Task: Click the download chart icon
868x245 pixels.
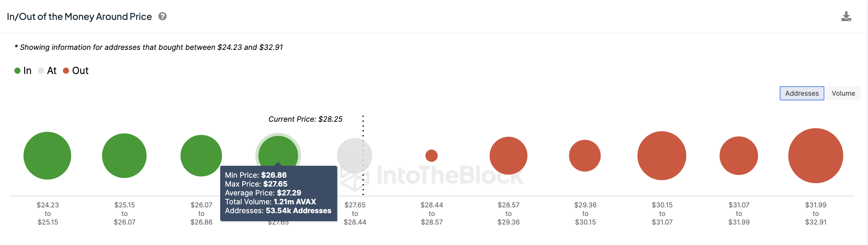Action: pos(846,17)
